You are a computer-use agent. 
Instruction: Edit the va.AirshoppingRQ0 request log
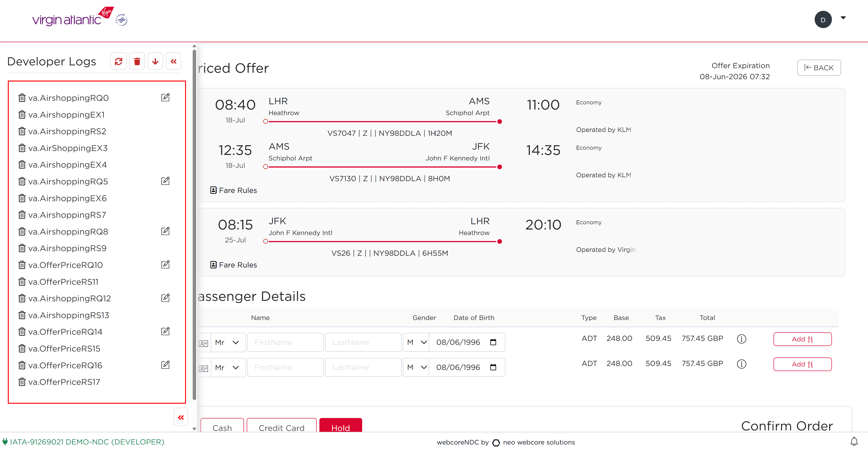[166, 98]
